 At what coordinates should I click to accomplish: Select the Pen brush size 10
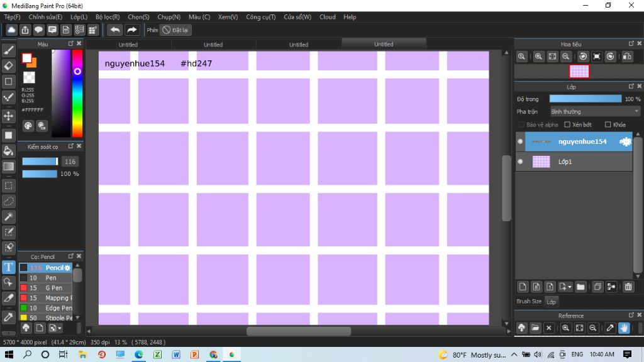click(x=46, y=278)
